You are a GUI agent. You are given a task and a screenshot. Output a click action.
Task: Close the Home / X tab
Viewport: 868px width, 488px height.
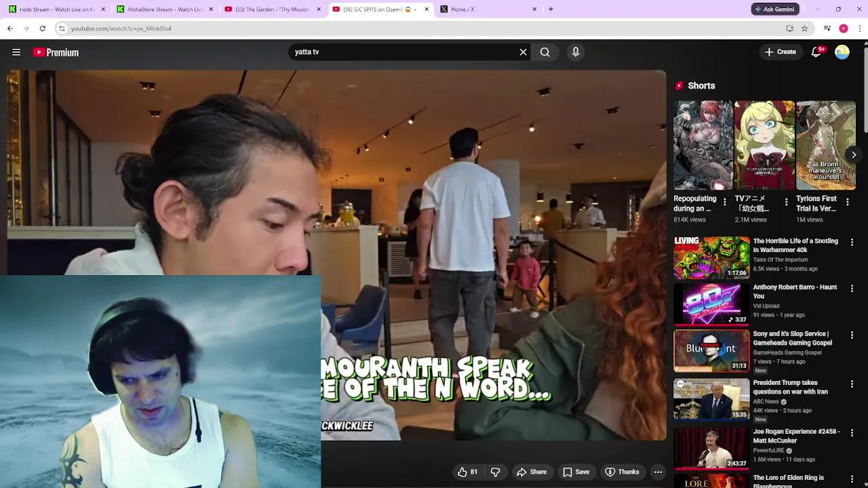(x=534, y=9)
